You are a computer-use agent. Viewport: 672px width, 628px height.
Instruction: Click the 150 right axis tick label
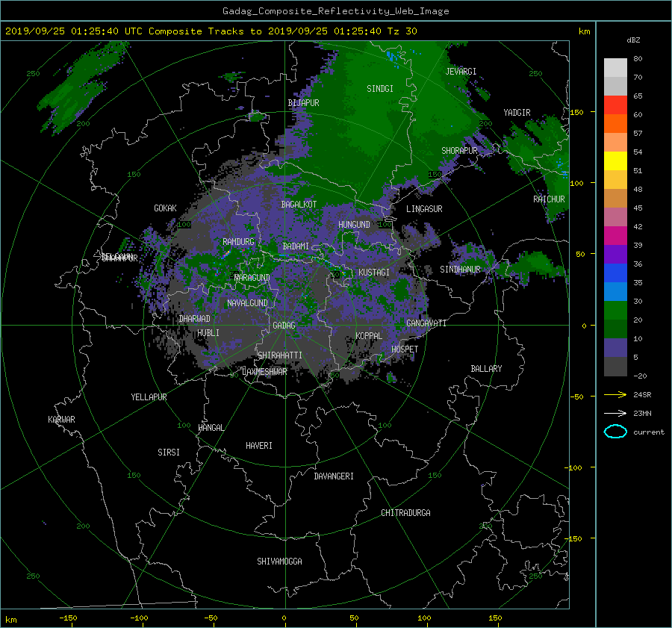pyautogui.click(x=577, y=112)
